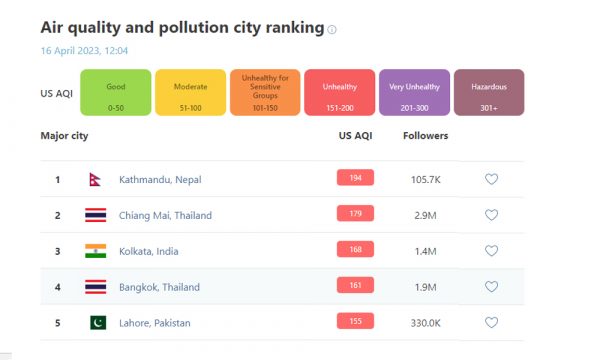Click the US AQI column header
600x360 pixels.
[x=355, y=136]
